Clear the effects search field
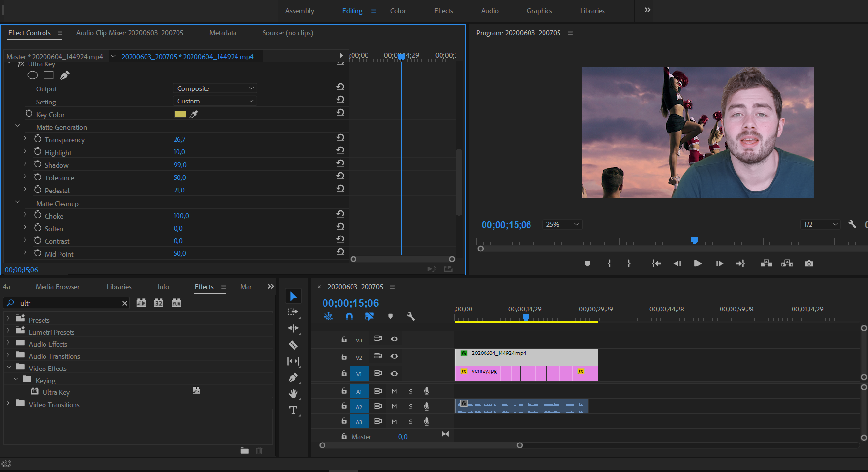 click(x=125, y=303)
